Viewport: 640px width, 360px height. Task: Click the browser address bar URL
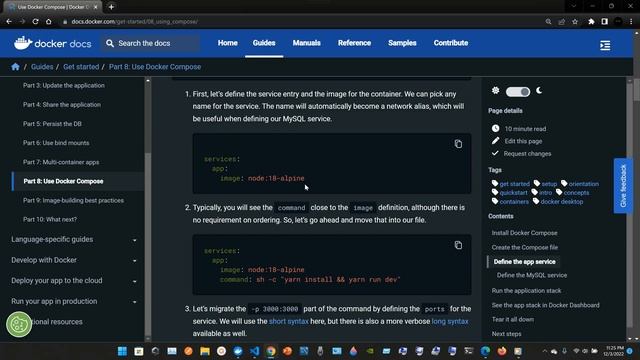coord(134,22)
